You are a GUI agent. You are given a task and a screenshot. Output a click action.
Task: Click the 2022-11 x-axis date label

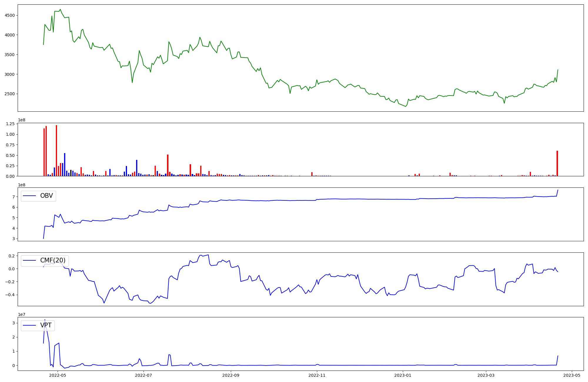tap(317, 375)
